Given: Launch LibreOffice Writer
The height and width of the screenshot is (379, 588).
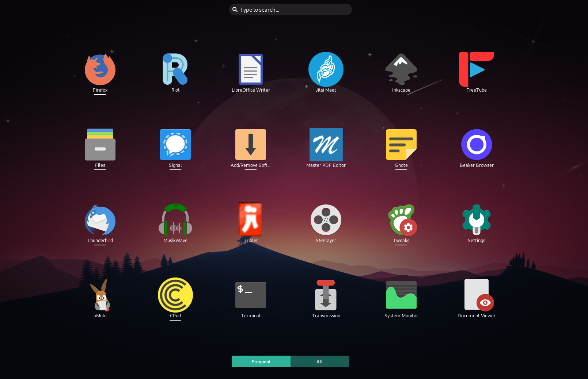Looking at the screenshot, I should tap(250, 69).
